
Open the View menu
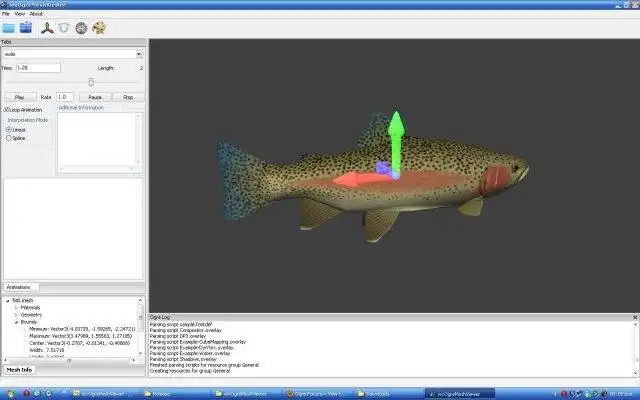(x=20, y=14)
